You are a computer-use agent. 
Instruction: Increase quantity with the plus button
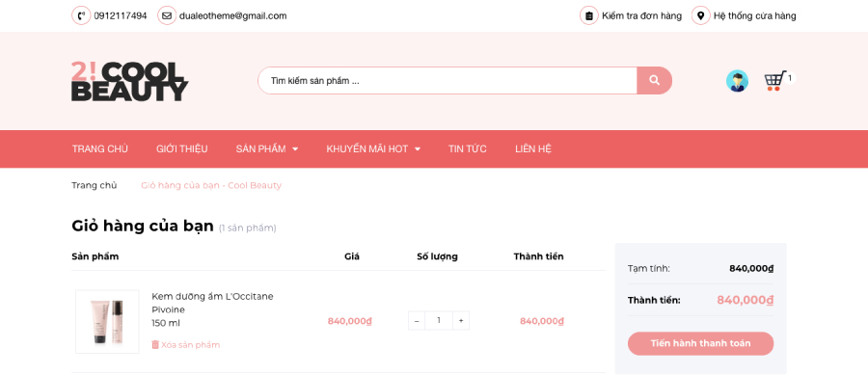(x=461, y=321)
